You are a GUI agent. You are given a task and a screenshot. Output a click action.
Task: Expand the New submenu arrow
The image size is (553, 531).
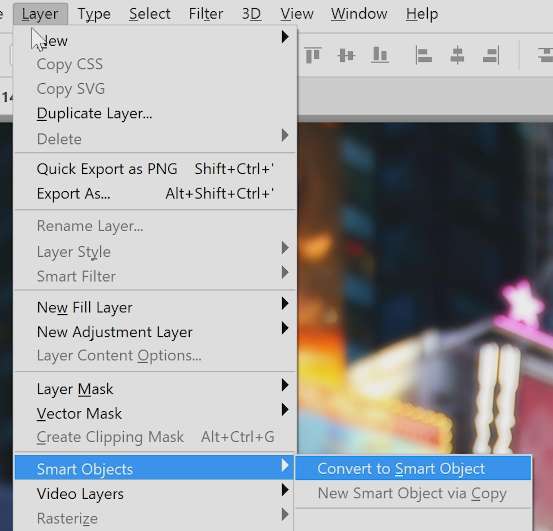(285, 37)
